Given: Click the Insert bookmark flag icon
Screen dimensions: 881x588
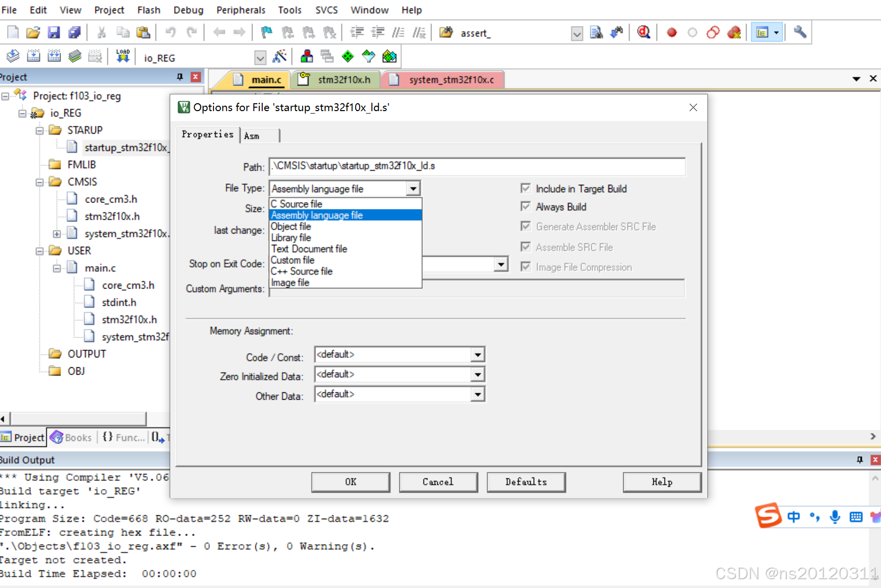Looking at the screenshot, I should tap(266, 32).
